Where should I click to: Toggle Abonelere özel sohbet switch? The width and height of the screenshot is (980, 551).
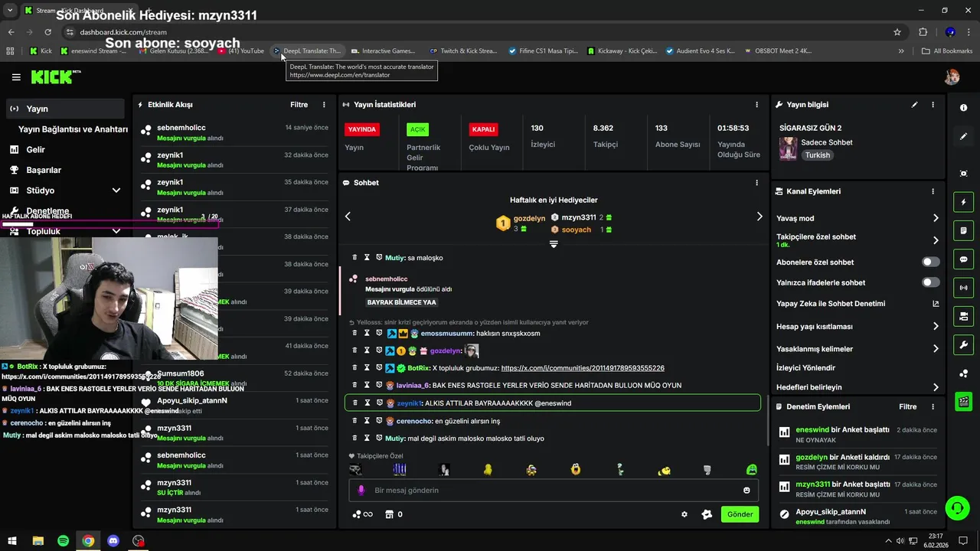930,262
